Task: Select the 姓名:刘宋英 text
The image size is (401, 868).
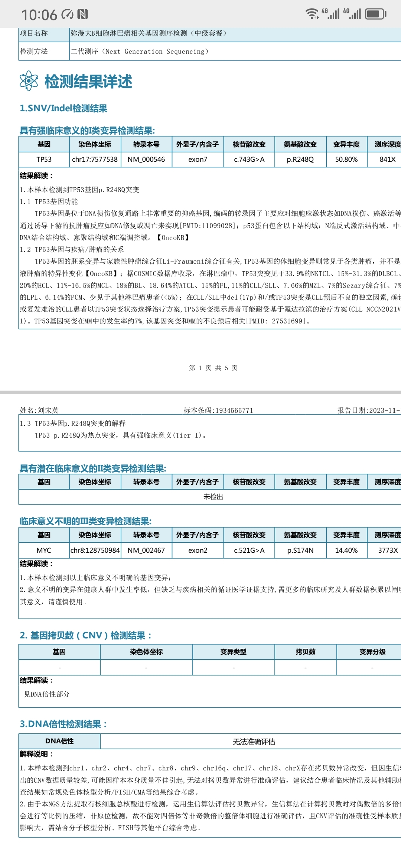Action: 39,410
